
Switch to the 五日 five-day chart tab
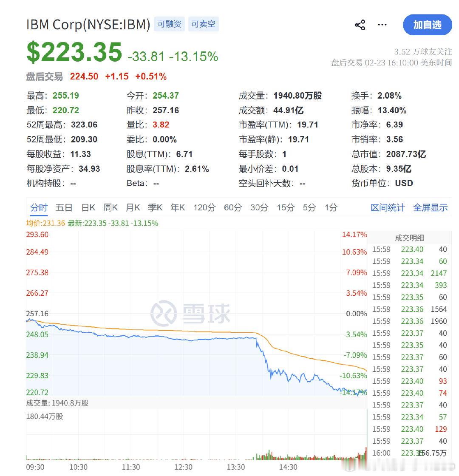[64, 208]
